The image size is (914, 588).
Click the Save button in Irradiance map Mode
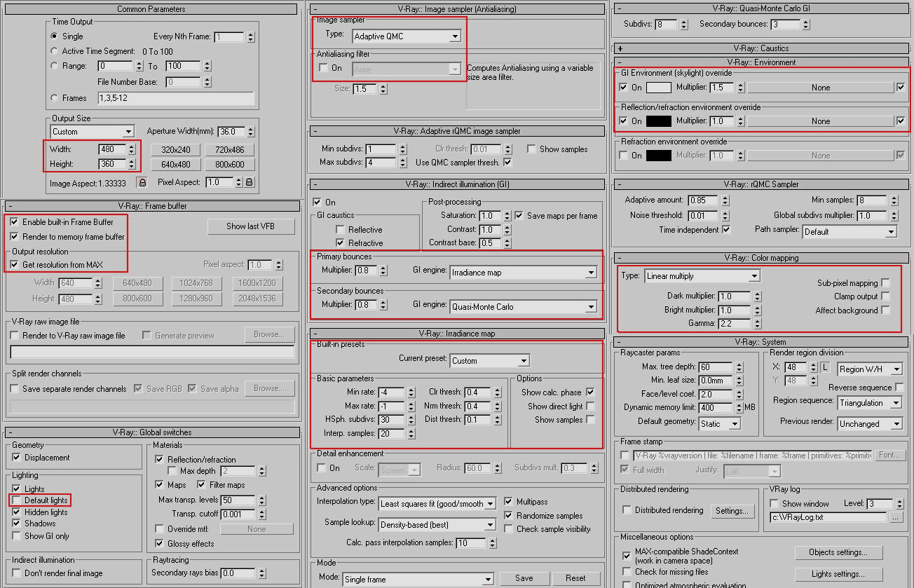(524, 578)
